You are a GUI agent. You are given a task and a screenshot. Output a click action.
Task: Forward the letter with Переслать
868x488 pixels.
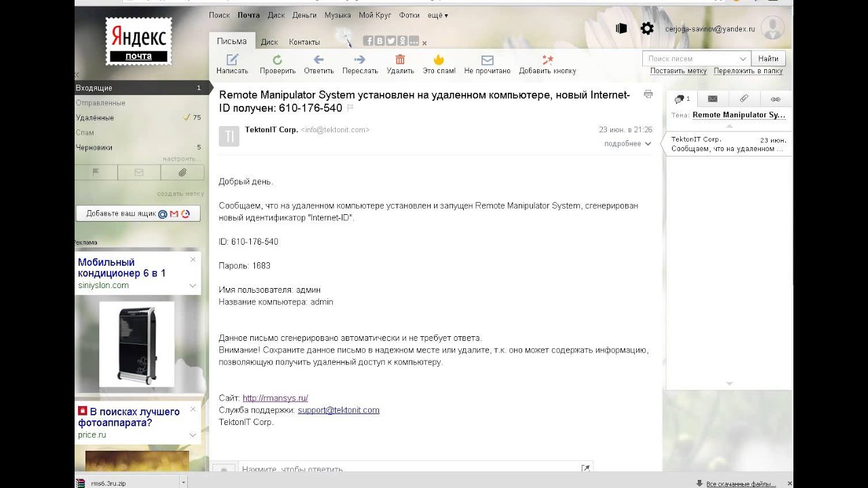(x=360, y=64)
